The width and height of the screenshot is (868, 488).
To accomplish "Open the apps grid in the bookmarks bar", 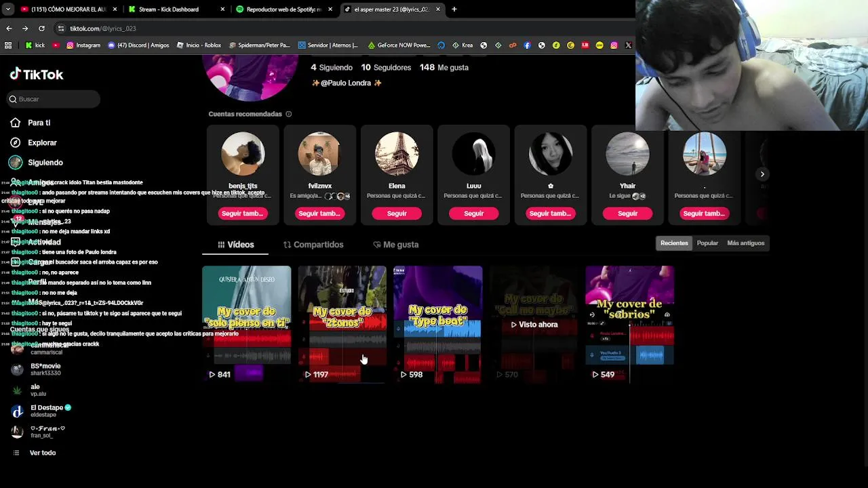I will coord(8,45).
